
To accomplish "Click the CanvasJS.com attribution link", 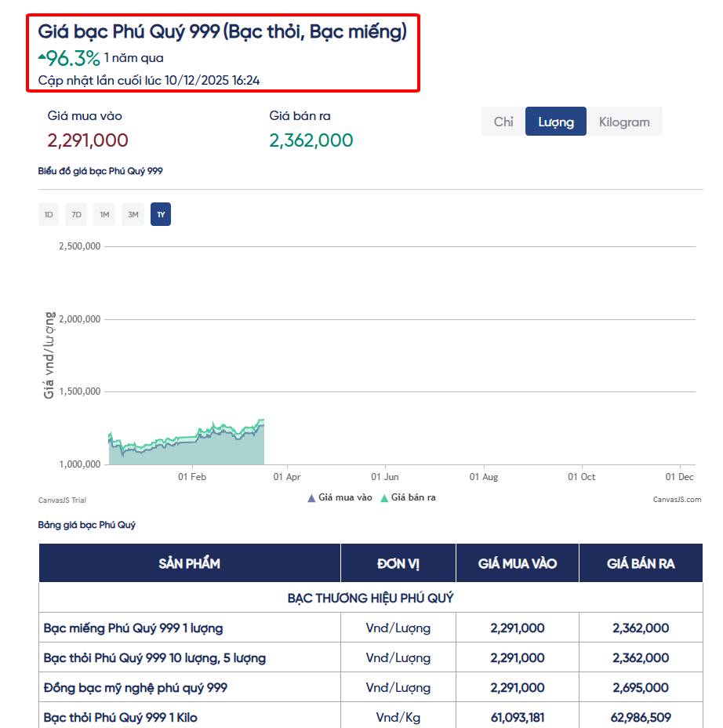I will coord(678,500).
